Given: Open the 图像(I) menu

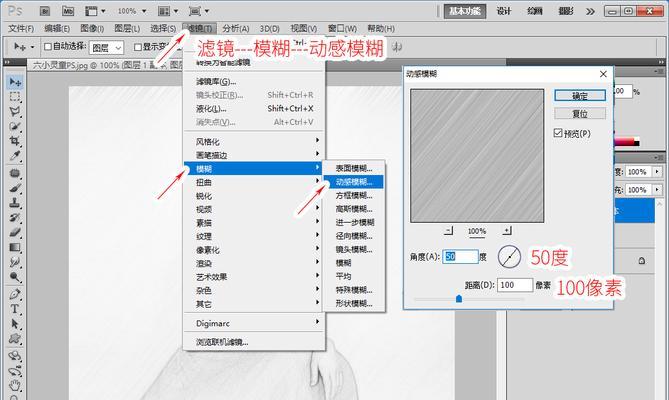Looking at the screenshot, I should 92,29.
